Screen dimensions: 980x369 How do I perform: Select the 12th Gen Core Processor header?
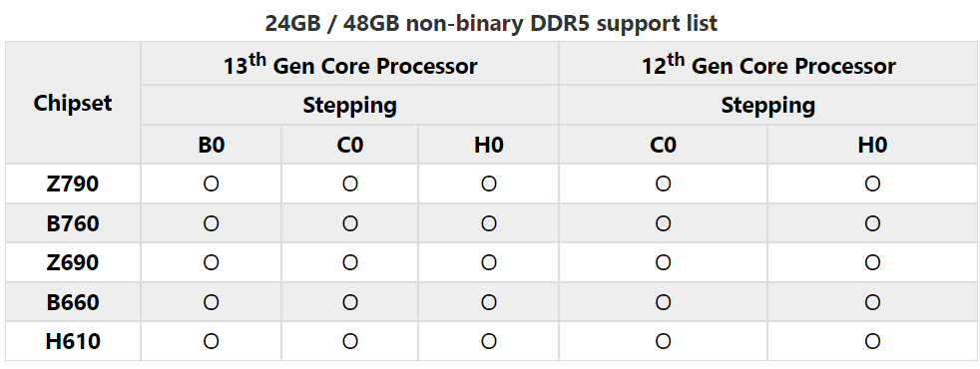click(x=768, y=64)
